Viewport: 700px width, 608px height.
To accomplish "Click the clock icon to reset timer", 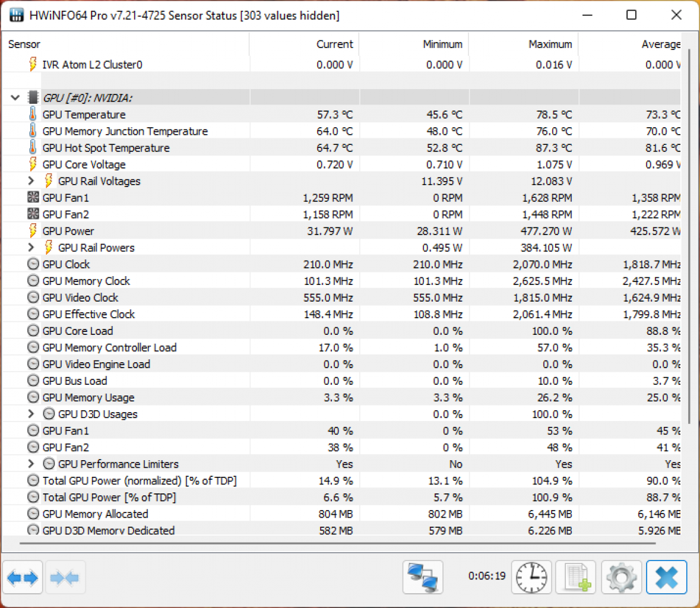I will click(x=531, y=577).
